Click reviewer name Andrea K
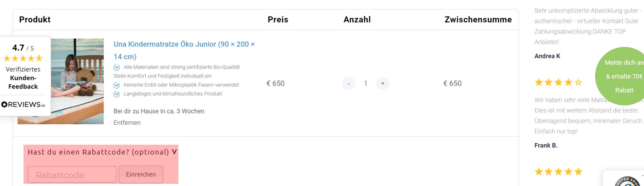The height and width of the screenshot is (186, 644). [547, 56]
